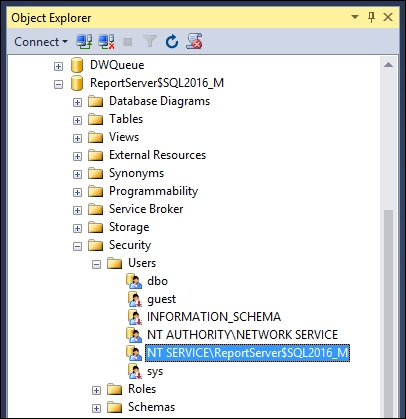The height and width of the screenshot is (419, 406).
Task: Collapse the Security folder
Action: click(x=77, y=246)
